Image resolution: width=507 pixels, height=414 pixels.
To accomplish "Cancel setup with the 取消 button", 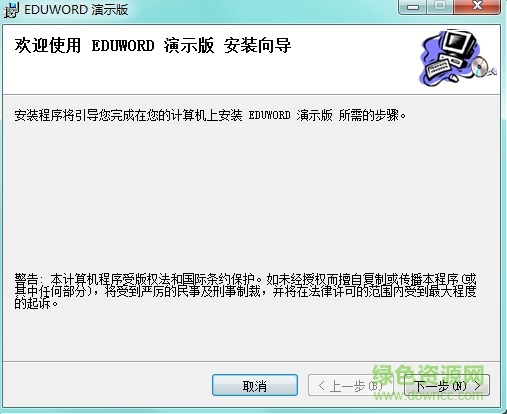I will coord(255,385).
